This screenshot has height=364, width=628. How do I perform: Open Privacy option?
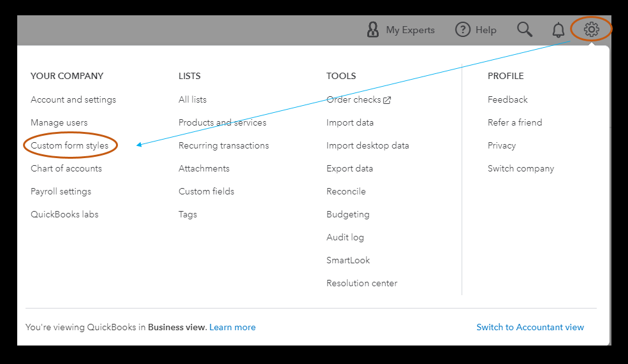click(x=501, y=146)
